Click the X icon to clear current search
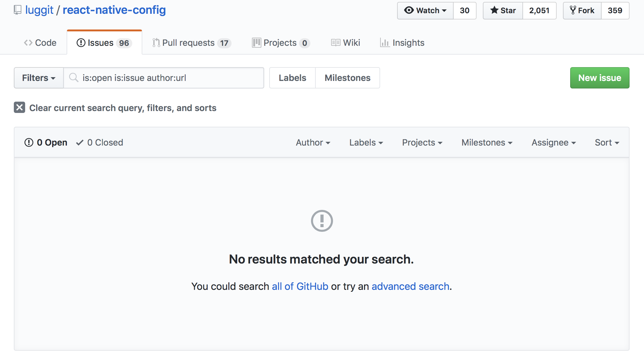 point(19,108)
